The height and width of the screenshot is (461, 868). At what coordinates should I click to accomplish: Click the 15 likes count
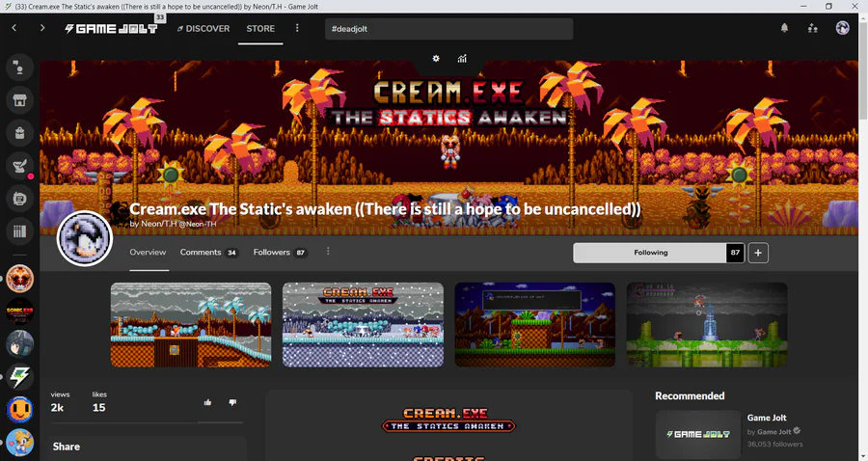(99, 407)
